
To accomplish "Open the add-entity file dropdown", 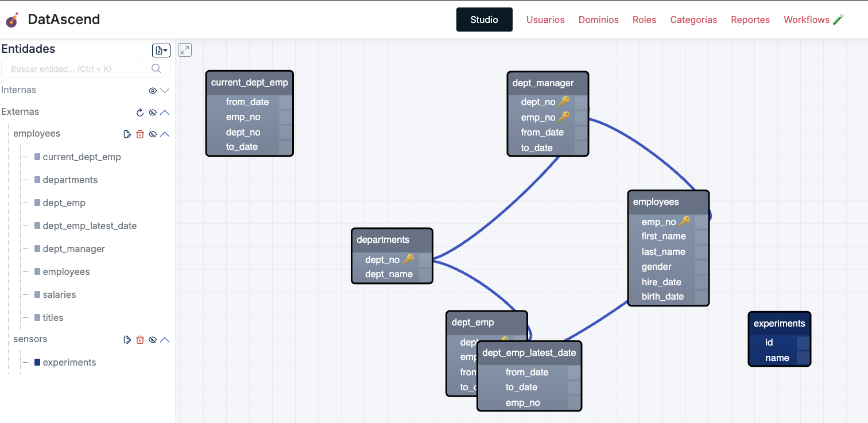I will tap(161, 51).
